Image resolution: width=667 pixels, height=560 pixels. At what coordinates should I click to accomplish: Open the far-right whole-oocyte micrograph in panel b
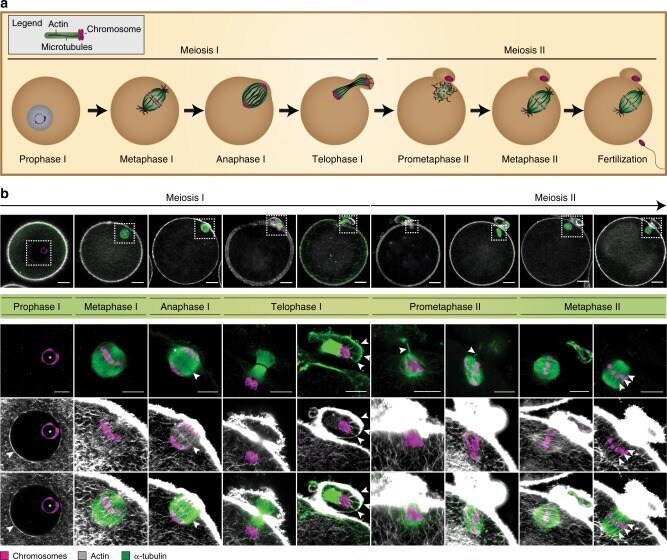point(630,251)
